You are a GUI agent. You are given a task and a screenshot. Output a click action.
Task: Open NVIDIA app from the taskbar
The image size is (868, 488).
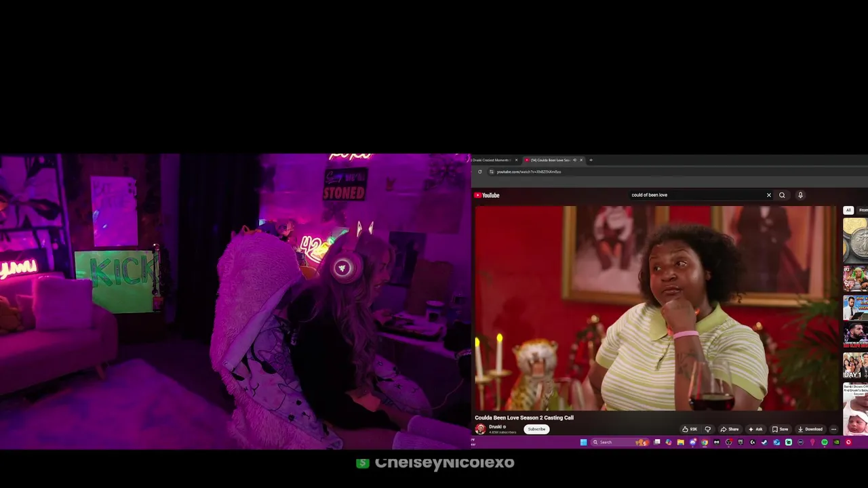[836, 442]
